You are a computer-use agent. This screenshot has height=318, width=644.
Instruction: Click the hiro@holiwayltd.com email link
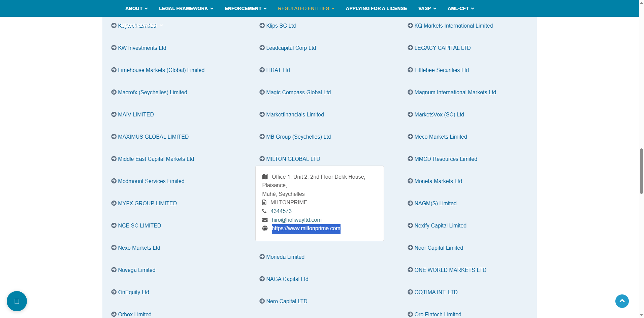pyautogui.click(x=296, y=220)
